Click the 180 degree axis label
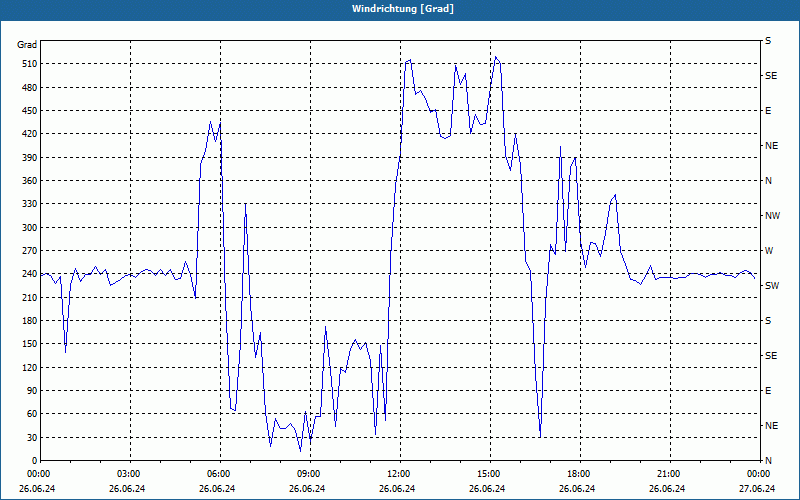The image size is (800, 500). point(30,321)
